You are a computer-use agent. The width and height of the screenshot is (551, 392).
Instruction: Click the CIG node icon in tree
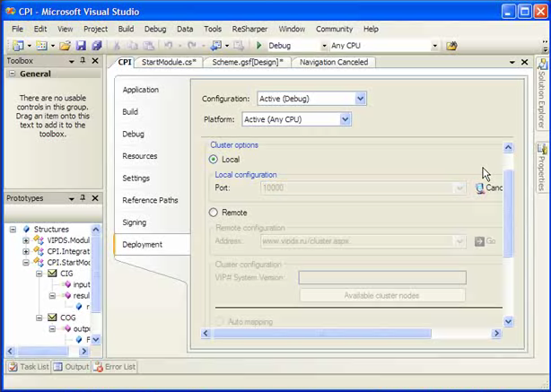(52, 273)
